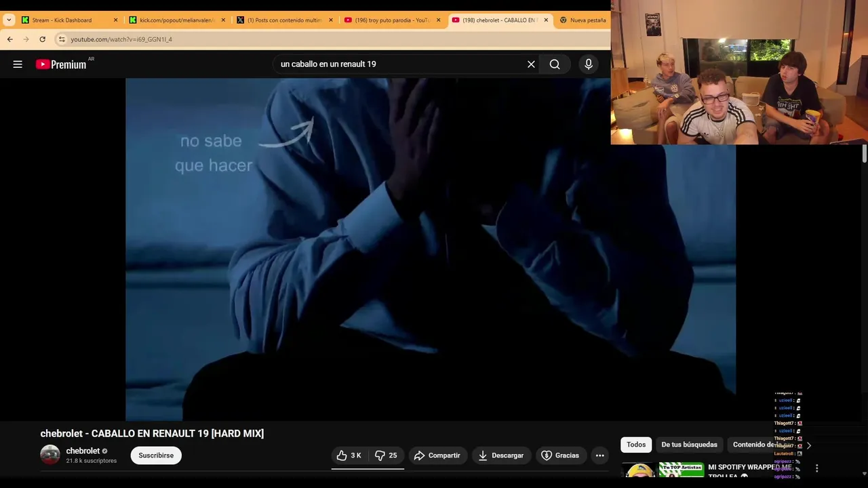The height and width of the screenshot is (488, 868).
Task: Dislike the video showing 25
Action: [x=387, y=455]
